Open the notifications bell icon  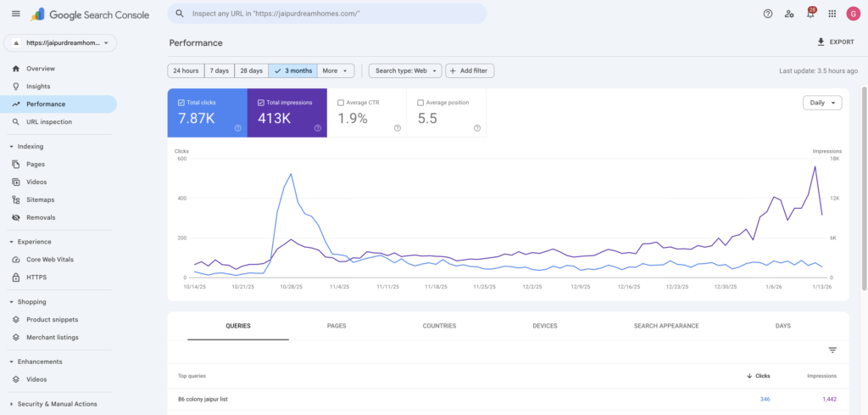click(x=810, y=14)
